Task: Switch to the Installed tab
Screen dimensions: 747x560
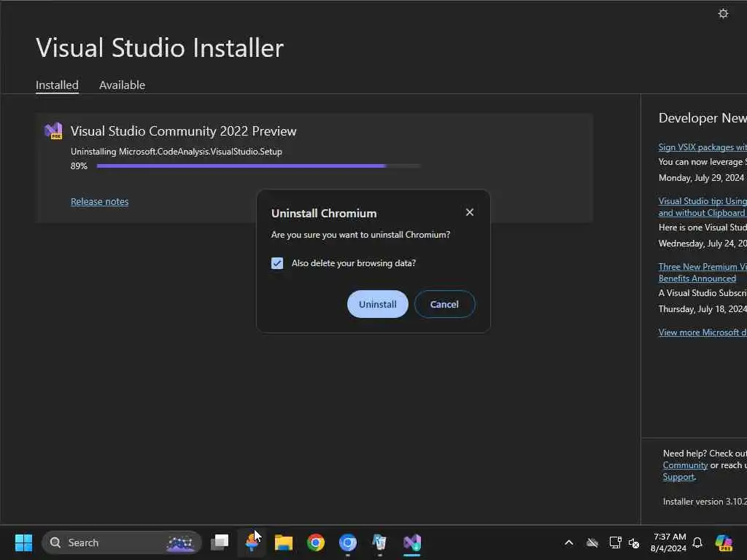Action: [57, 85]
